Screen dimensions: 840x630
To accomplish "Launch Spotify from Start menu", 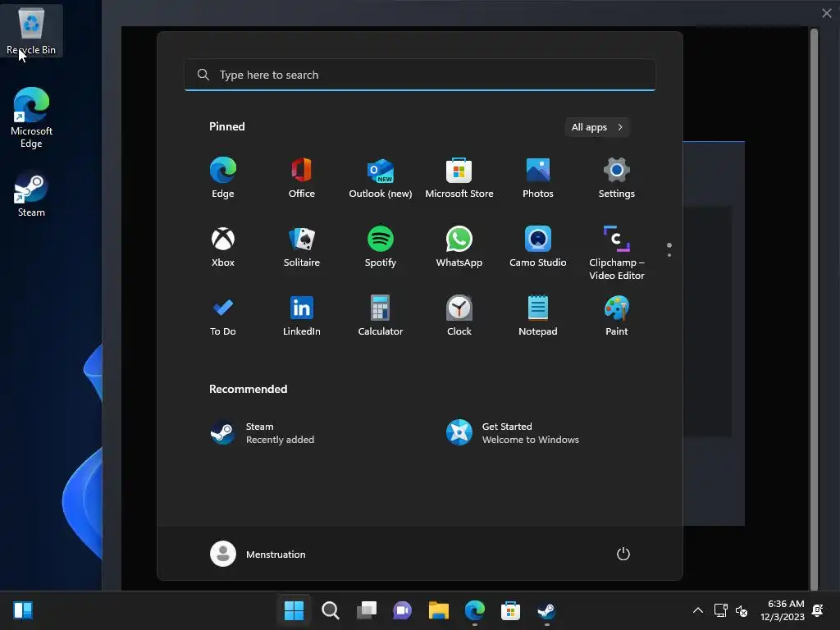I will 381,247.
